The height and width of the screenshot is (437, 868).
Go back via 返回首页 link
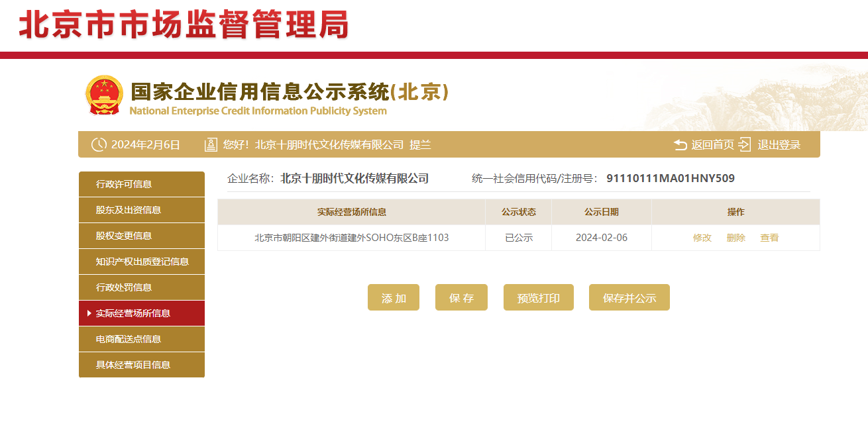tap(713, 145)
